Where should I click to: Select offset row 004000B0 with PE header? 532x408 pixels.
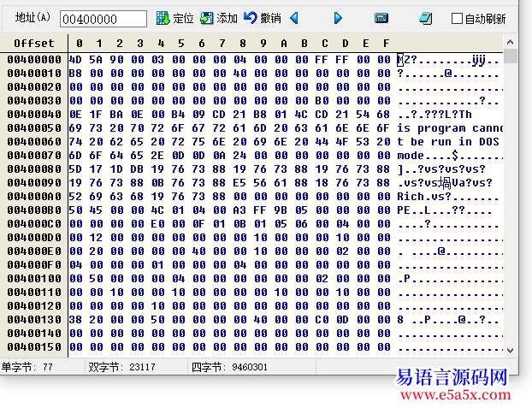pos(34,210)
